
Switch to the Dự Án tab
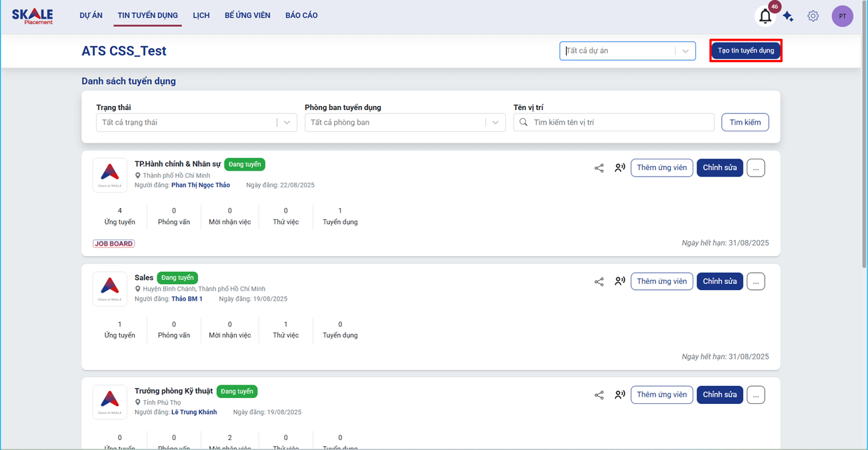tap(91, 15)
